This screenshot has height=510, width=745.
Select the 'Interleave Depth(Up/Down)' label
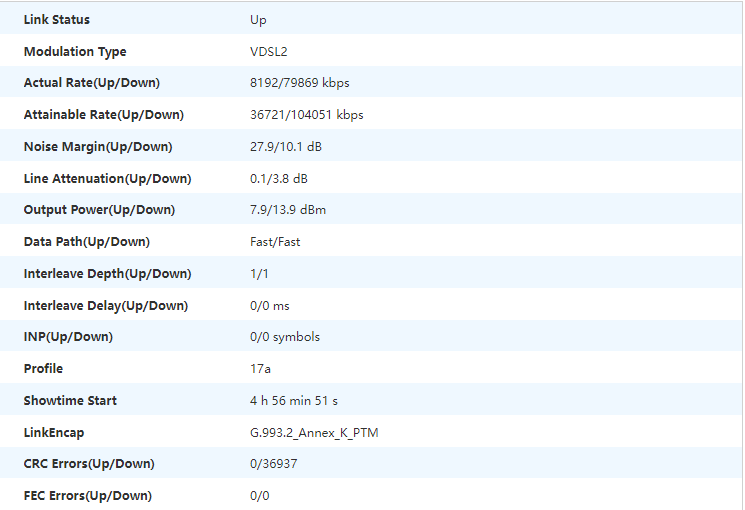tap(107, 273)
